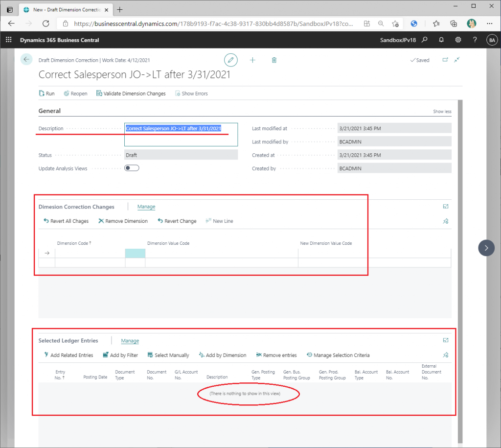
Task: Collapse the General section header
Action: tap(49, 111)
